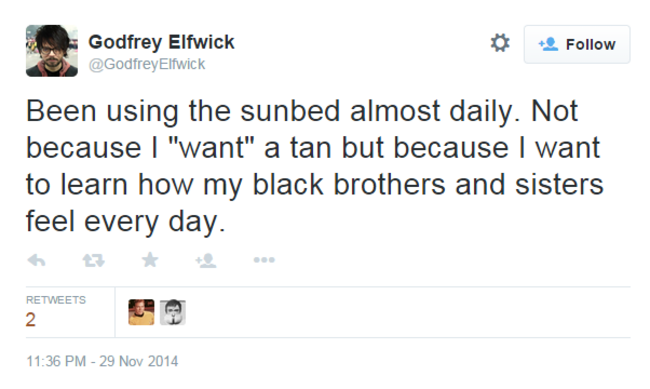Visit the @GodfreyElfwick handle link

[147, 64]
